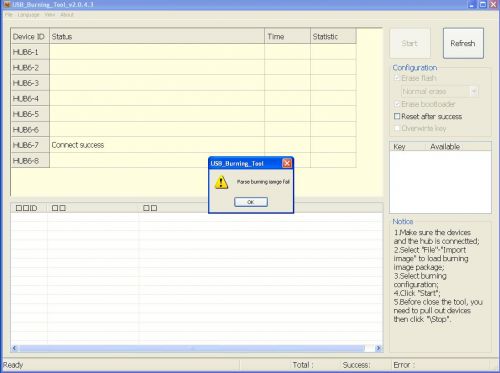Click the app icon in title bar
Image resolution: width=500 pixels, height=373 pixels.
pyautogui.click(x=7, y=5)
